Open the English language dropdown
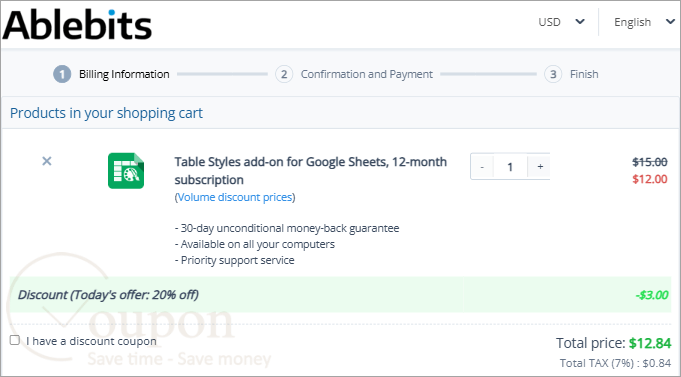This screenshot has width=681, height=377. [x=645, y=22]
